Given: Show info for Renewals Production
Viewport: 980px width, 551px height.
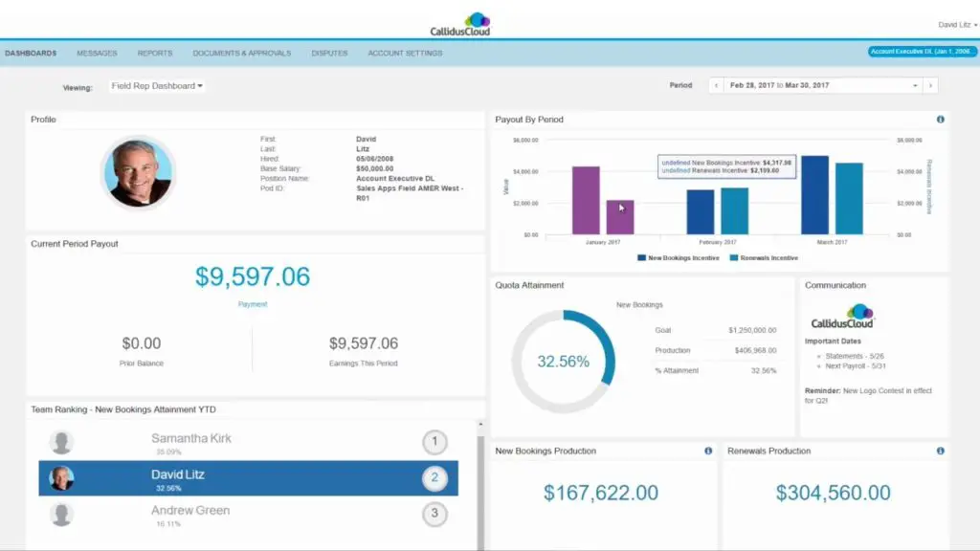Looking at the screenshot, I should coord(940,452).
